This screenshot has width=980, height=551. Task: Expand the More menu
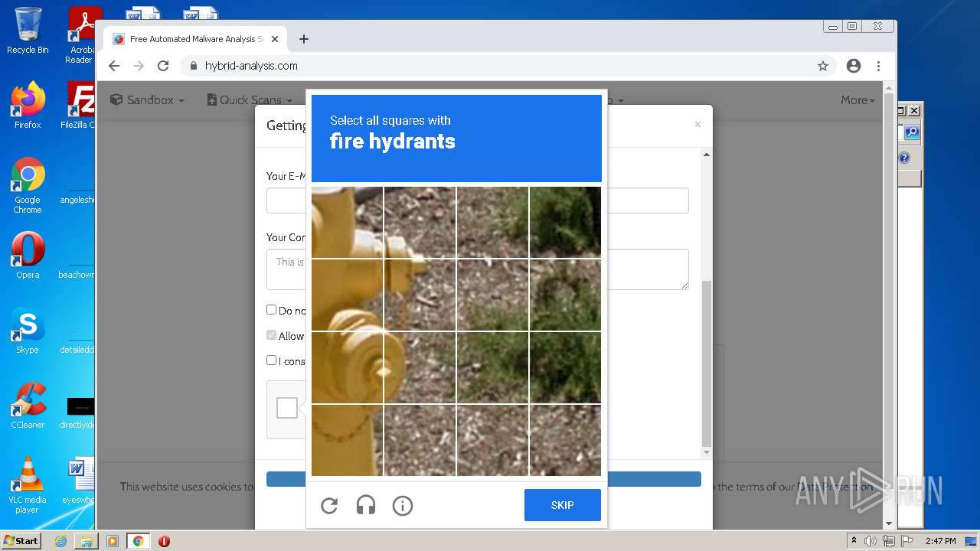coord(857,99)
